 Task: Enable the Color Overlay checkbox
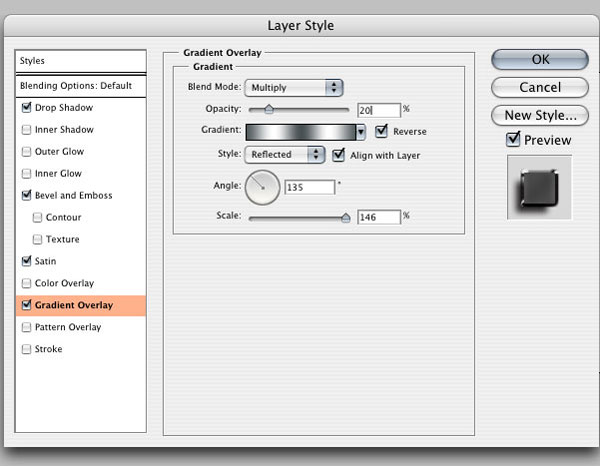tap(26, 283)
